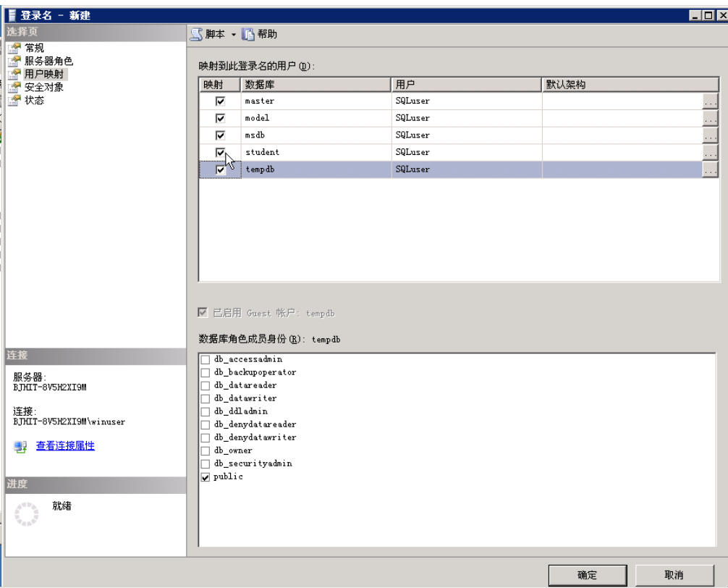Click default schema cell for master
The image size is (728, 588).
click(622, 101)
